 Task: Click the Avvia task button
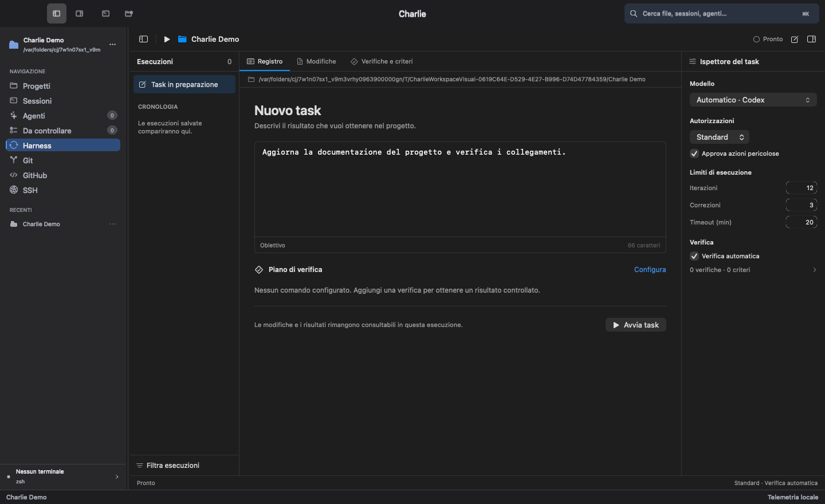point(636,325)
